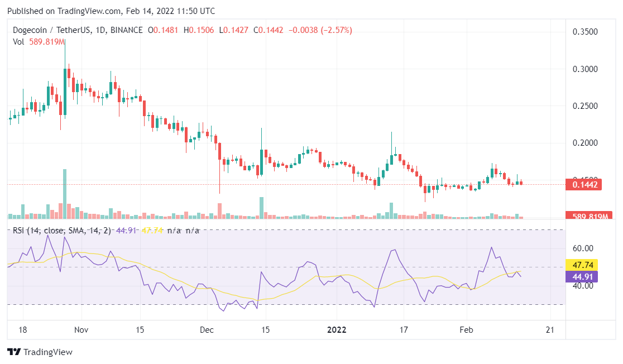Click the tallest green volume bar
Viewport: 623px width, 364px height.
(65, 194)
